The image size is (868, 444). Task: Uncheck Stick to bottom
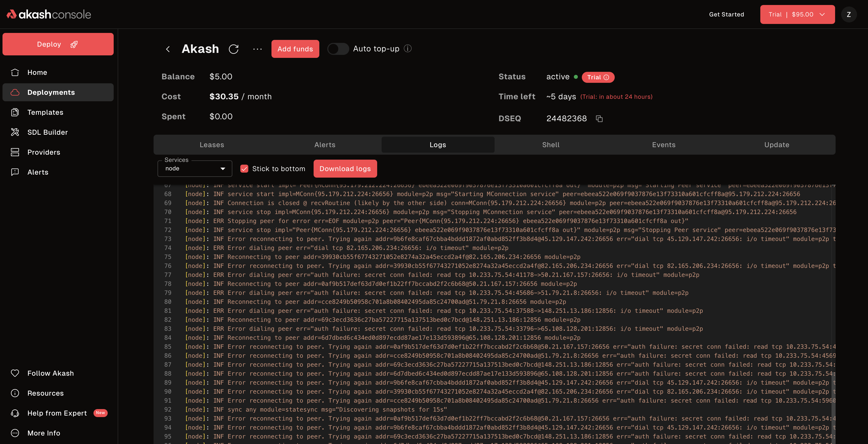click(x=244, y=169)
